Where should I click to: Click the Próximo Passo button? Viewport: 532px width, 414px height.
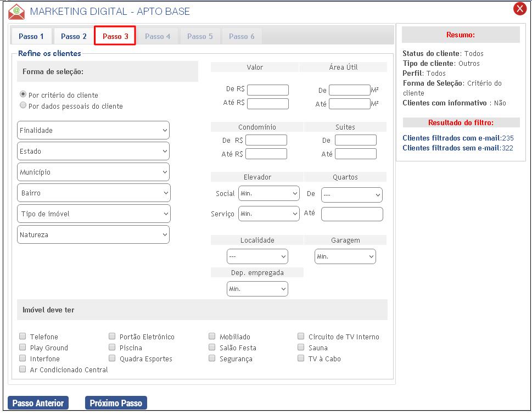[116, 403]
